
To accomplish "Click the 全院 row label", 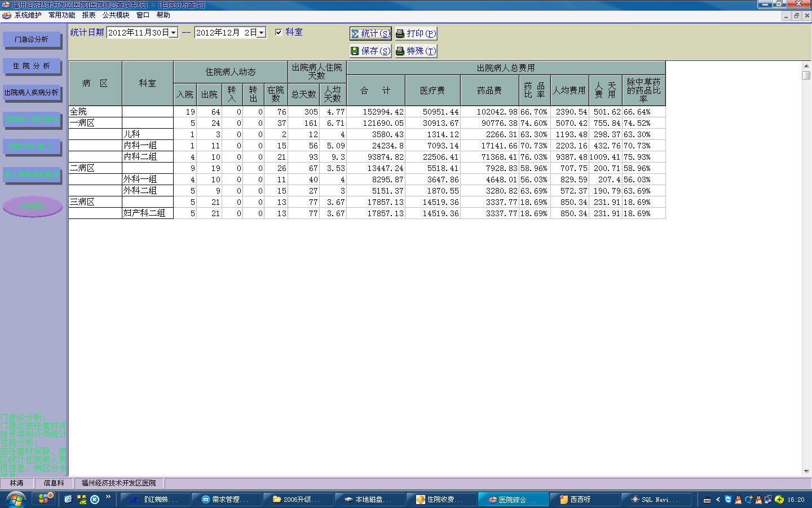I will coord(95,112).
